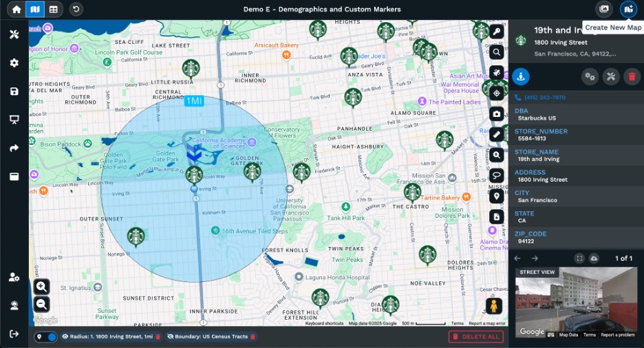Open marker settings gears icon
The width and height of the screenshot is (644, 348).
[590, 77]
